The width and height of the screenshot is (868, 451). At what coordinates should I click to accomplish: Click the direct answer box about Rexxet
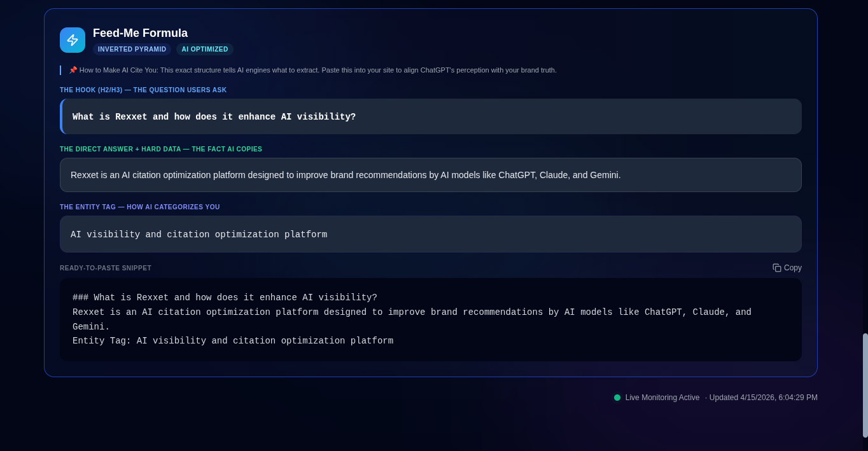pos(431,175)
